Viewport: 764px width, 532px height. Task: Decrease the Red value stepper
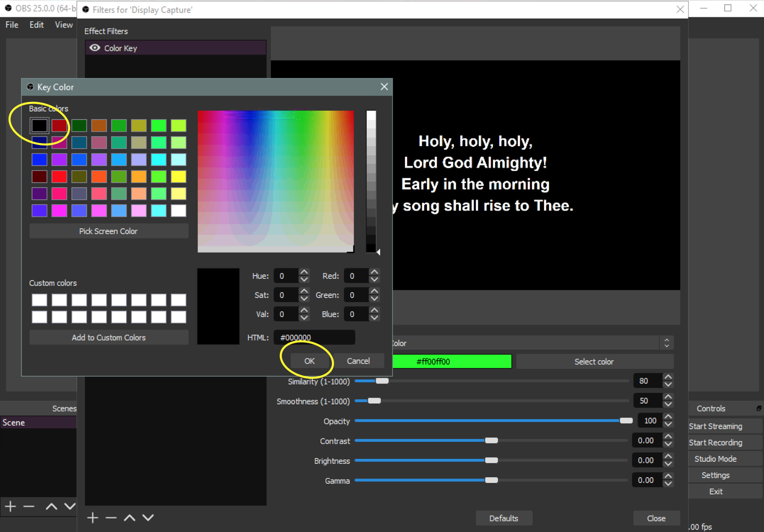point(374,280)
